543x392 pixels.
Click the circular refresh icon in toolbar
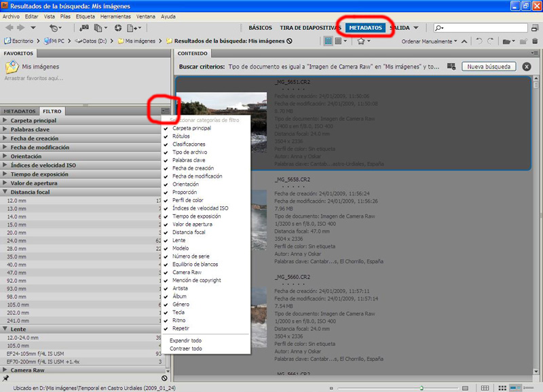[118, 28]
